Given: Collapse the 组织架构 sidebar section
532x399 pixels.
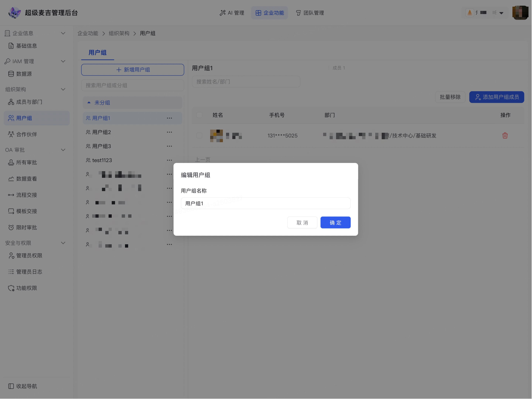Looking at the screenshot, I should pos(63,90).
